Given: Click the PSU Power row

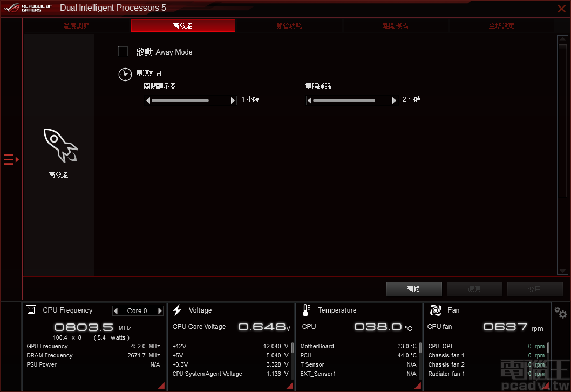Looking at the screenshot, I should pyautogui.click(x=93, y=364).
